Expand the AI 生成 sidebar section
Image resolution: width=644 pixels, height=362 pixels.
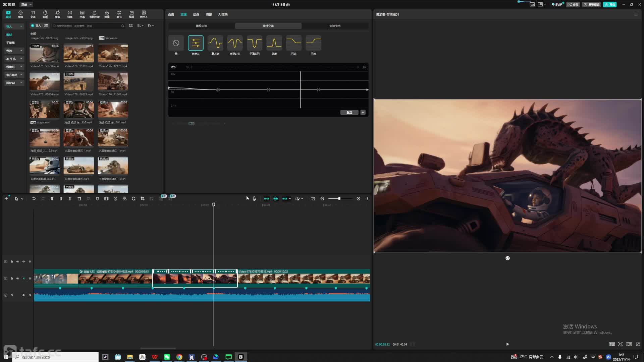(14, 59)
